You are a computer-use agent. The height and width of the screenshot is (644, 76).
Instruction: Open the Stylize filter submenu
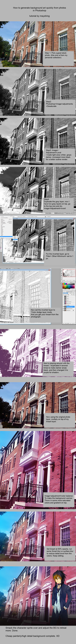[7, 234]
